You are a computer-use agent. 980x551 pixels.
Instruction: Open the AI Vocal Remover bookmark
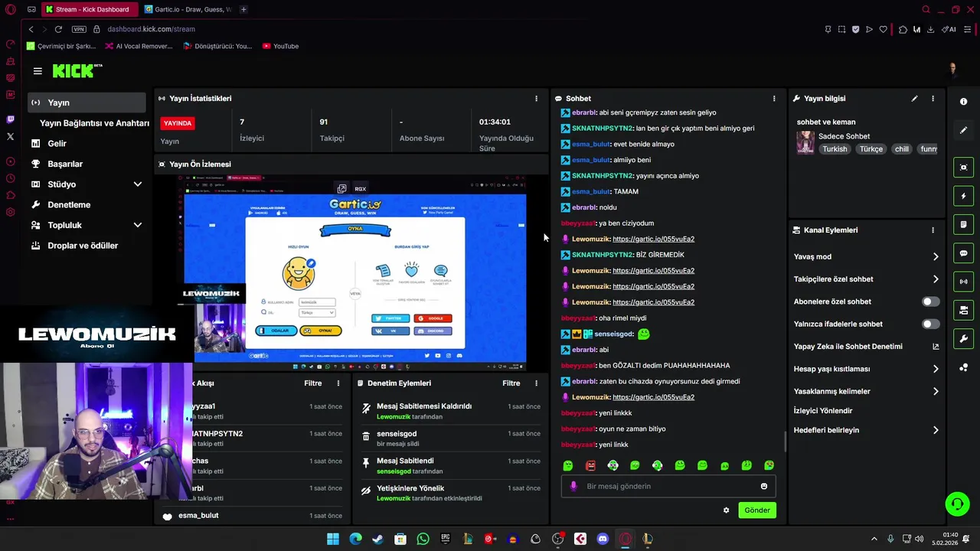coord(138,46)
